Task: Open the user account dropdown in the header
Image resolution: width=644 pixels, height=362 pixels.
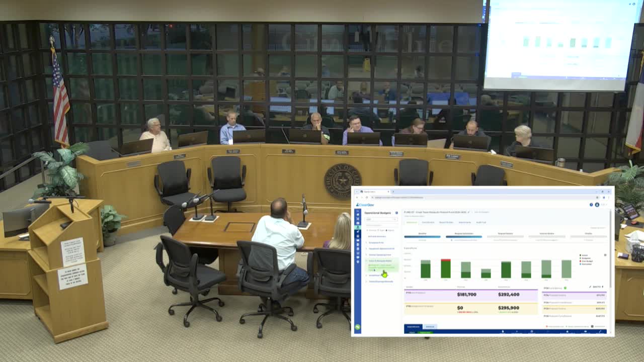Action: pos(604,205)
